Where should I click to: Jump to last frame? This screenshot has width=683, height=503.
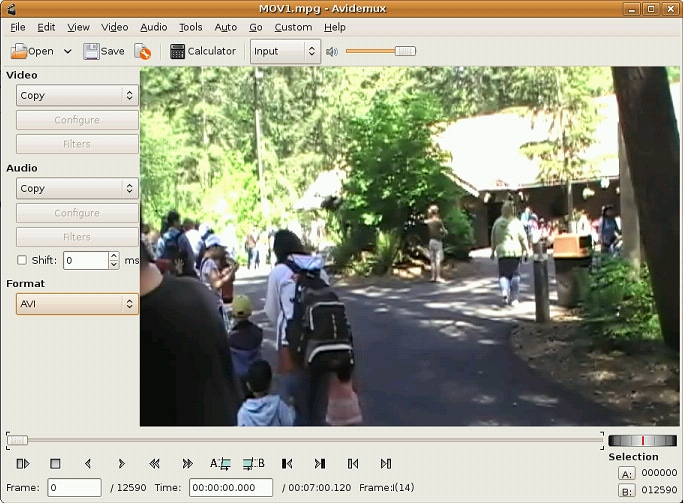click(386, 464)
